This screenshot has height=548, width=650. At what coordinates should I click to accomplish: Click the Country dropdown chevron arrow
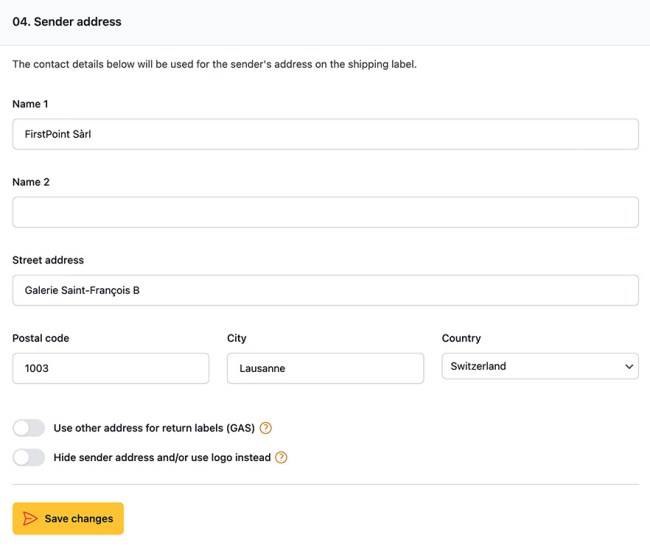(x=628, y=367)
